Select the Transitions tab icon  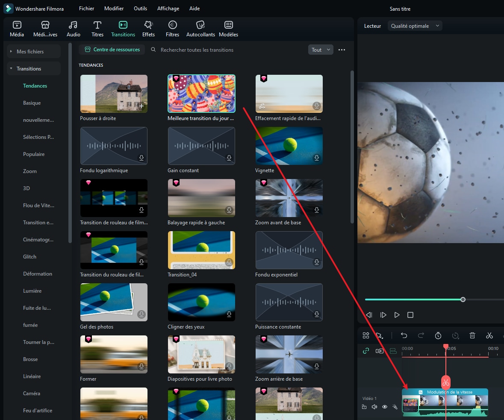pos(123,25)
